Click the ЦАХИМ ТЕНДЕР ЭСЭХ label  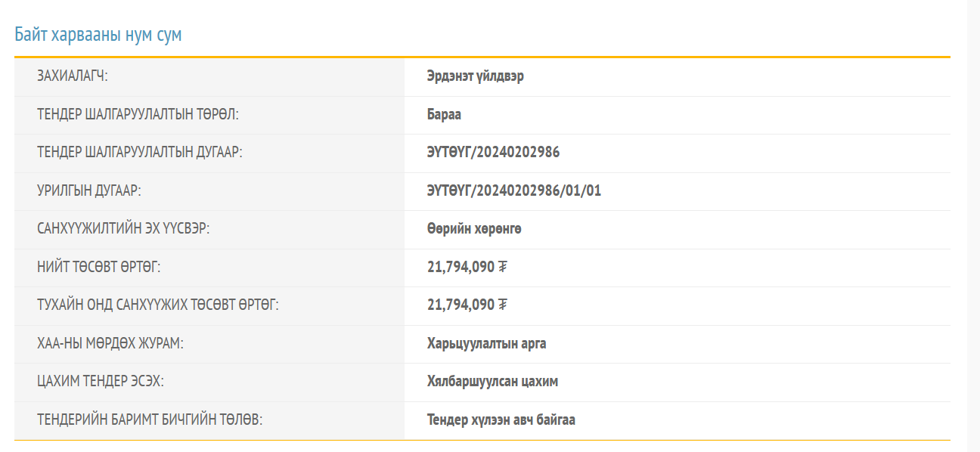(101, 382)
